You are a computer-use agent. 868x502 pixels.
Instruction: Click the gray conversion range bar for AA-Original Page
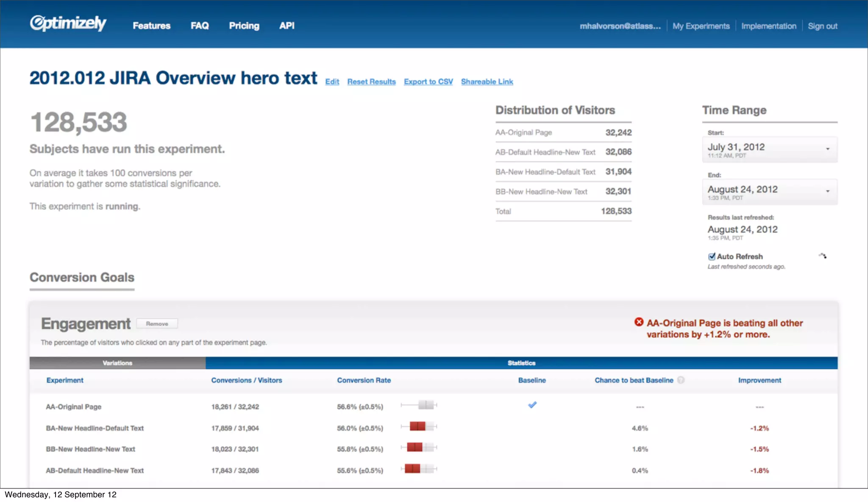[426, 405]
